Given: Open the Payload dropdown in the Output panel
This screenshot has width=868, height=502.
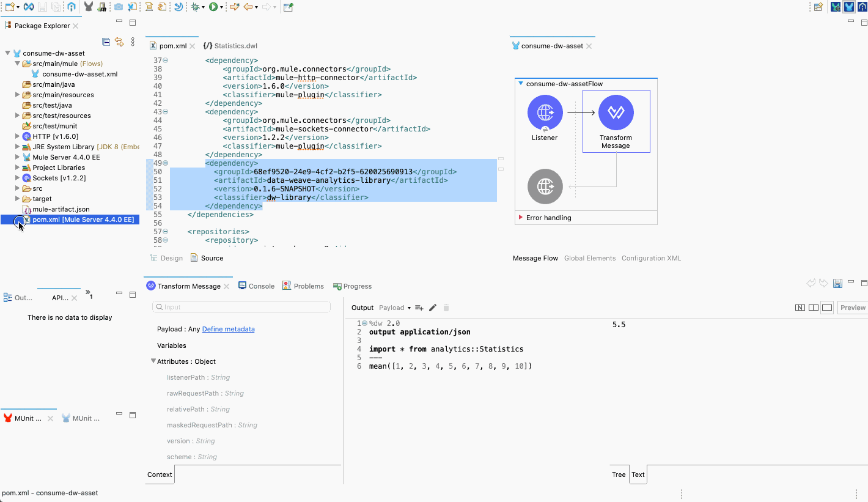Looking at the screenshot, I should (x=410, y=308).
